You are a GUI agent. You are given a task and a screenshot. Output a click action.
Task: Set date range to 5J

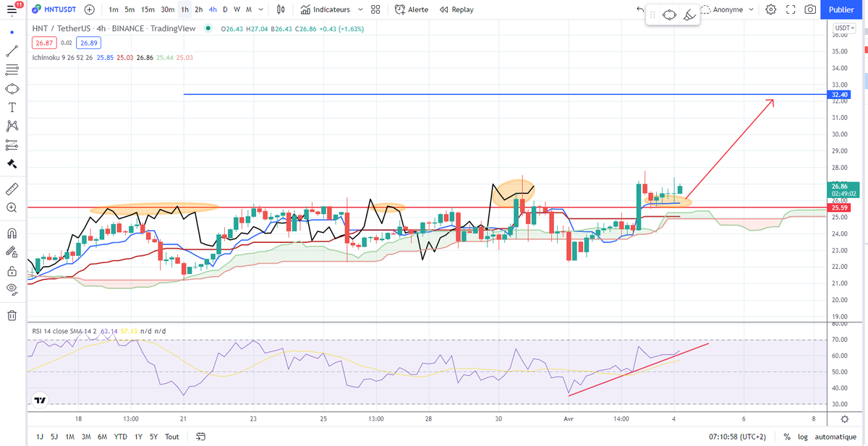click(x=54, y=437)
